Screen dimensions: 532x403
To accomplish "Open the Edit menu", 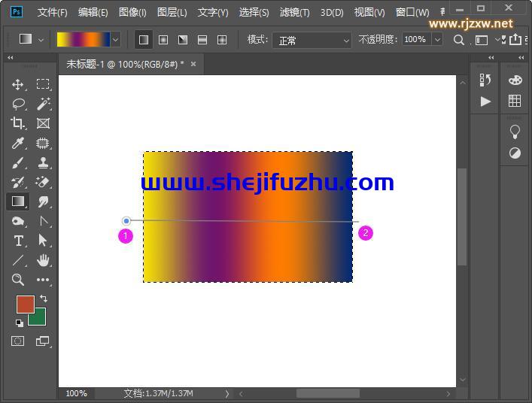I will pos(93,13).
